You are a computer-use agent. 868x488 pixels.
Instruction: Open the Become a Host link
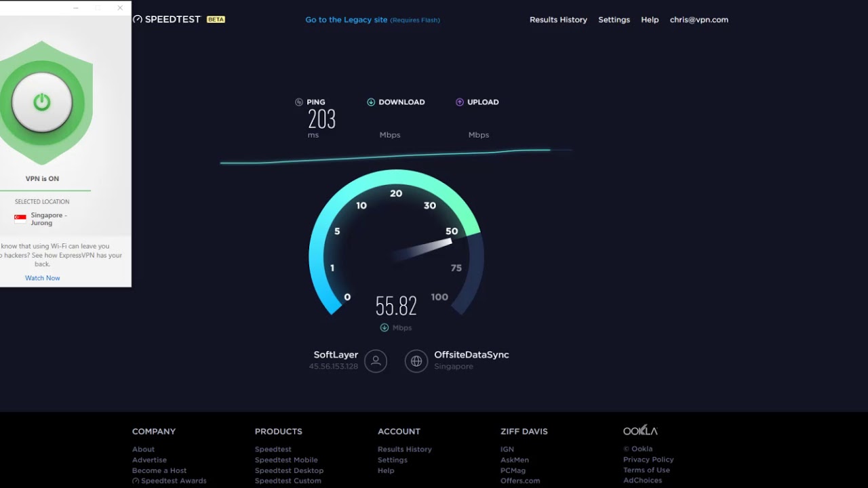159,470
